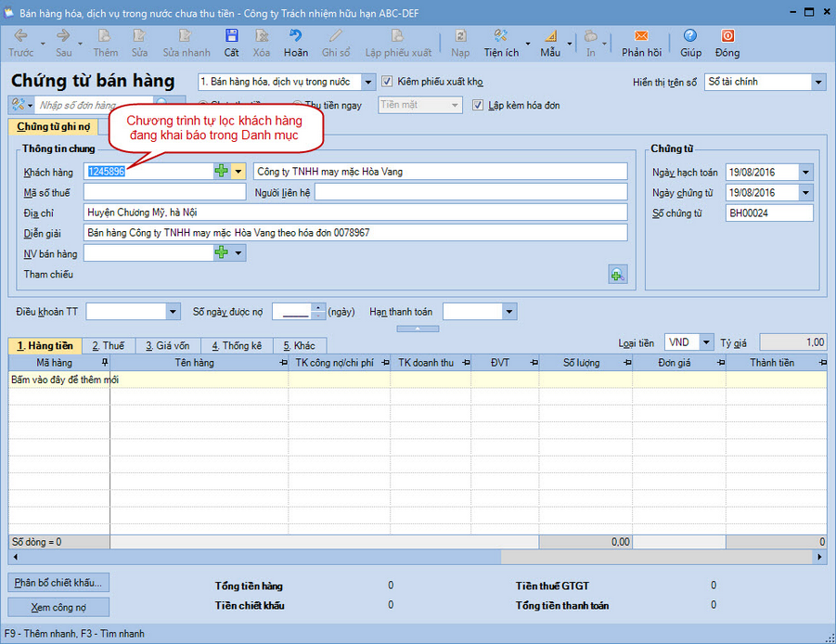Screen dimensions: 836x644
Task: Open the Tiện ích utilities icon
Action: pyautogui.click(x=501, y=35)
